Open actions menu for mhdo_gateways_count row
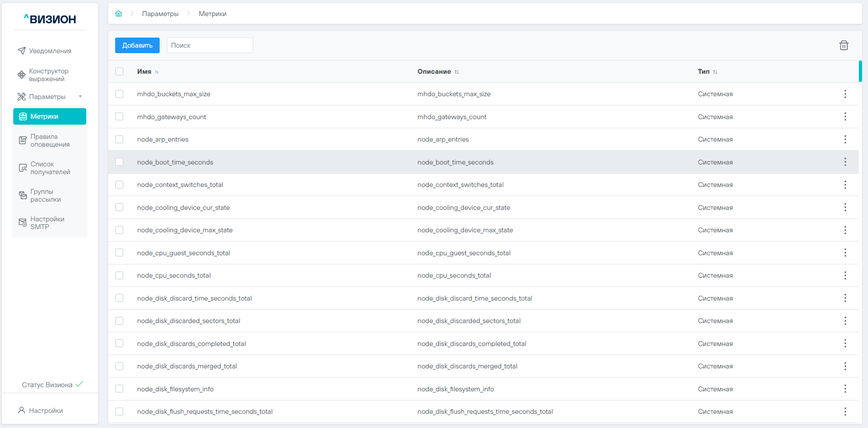The image size is (868, 428). (845, 117)
